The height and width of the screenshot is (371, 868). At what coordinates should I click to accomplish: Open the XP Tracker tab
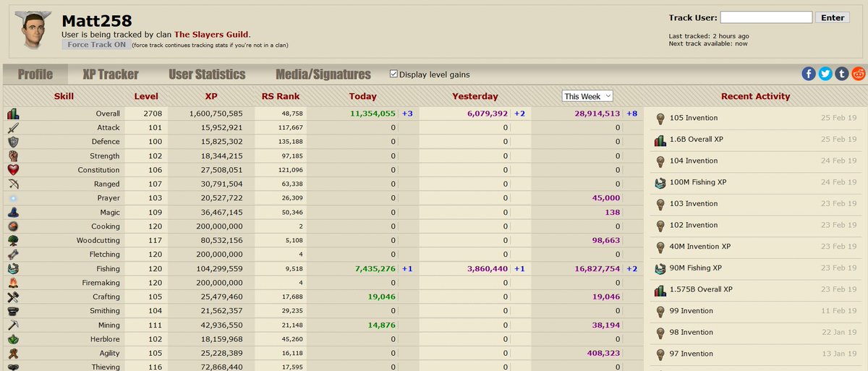pos(111,74)
